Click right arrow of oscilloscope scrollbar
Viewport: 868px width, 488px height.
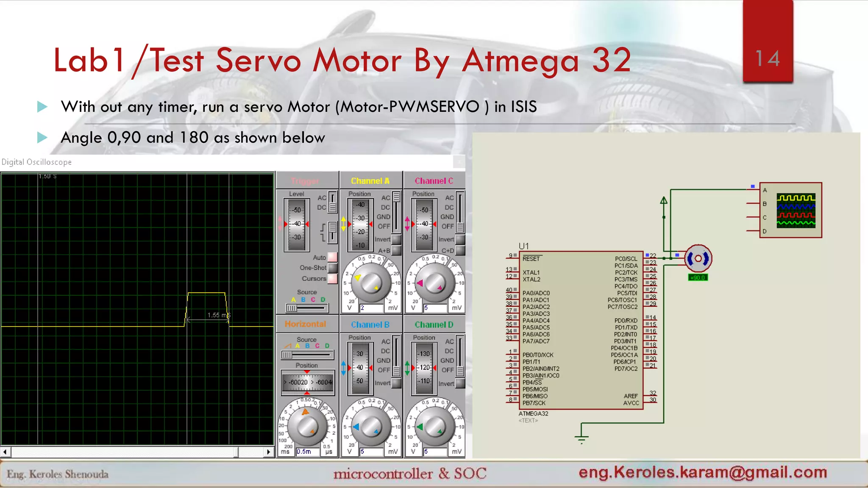(268, 452)
